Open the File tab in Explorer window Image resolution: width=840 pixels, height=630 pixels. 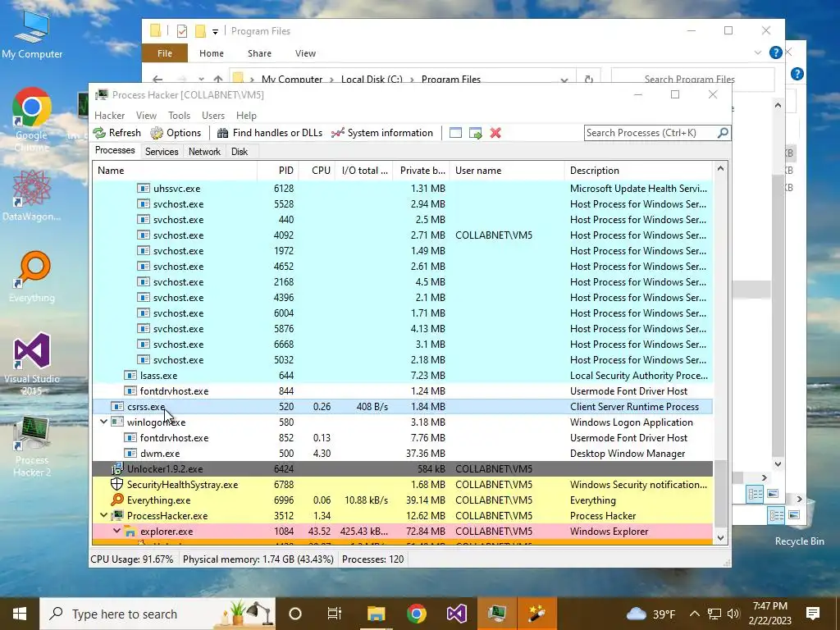[164, 53]
